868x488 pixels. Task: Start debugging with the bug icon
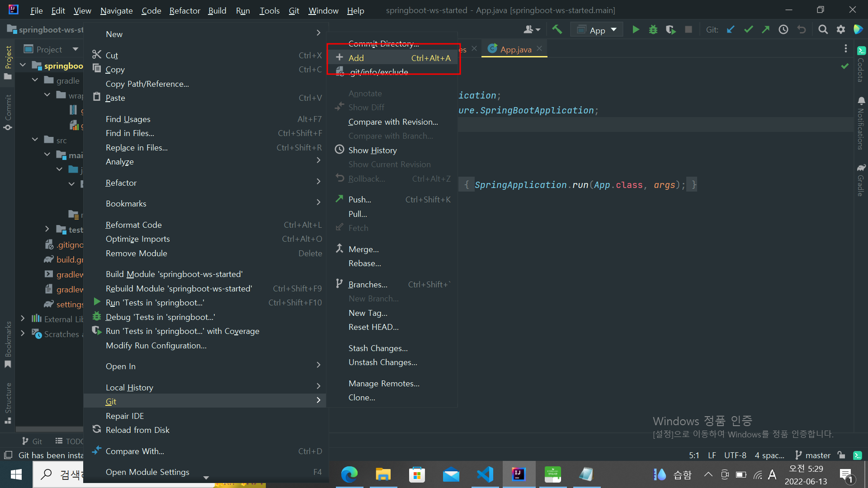[x=653, y=30]
